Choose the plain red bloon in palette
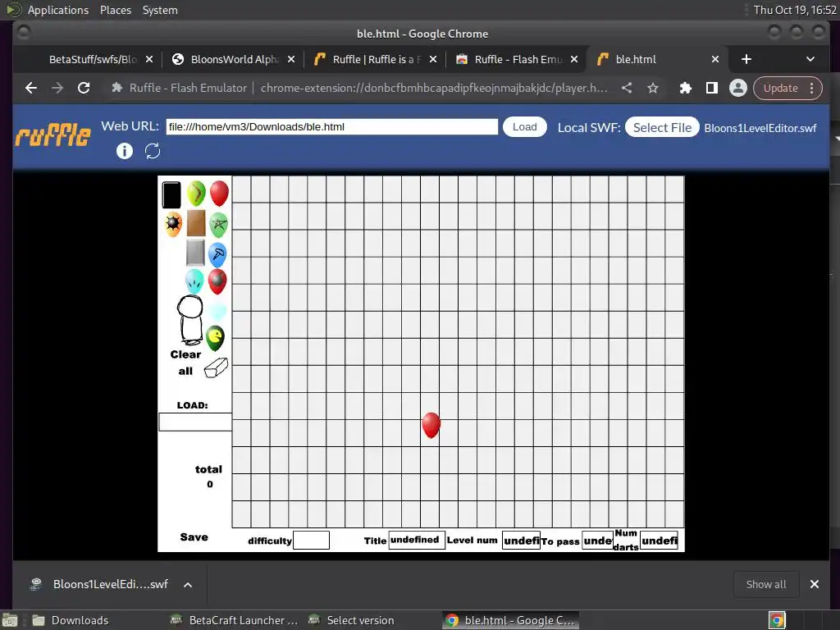Image resolution: width=840 pixels, height=630 pixels. [219, 194]
